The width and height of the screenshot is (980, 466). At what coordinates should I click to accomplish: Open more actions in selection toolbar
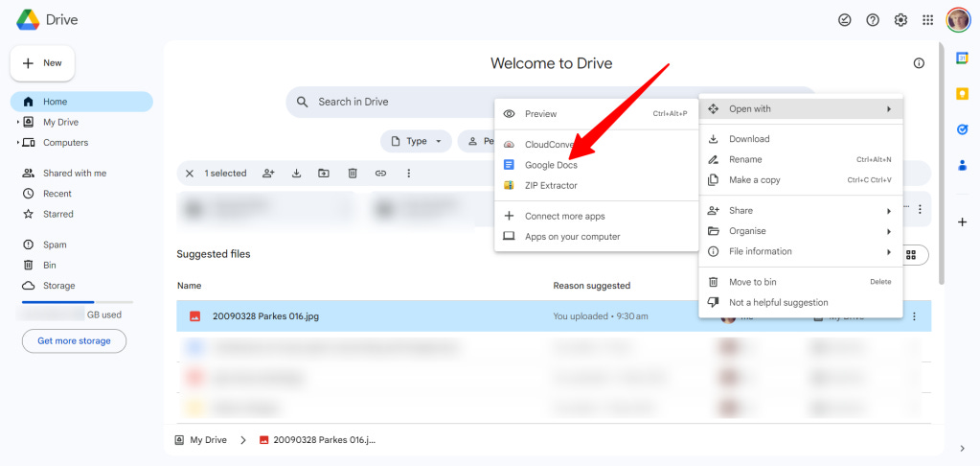point(409,174)
